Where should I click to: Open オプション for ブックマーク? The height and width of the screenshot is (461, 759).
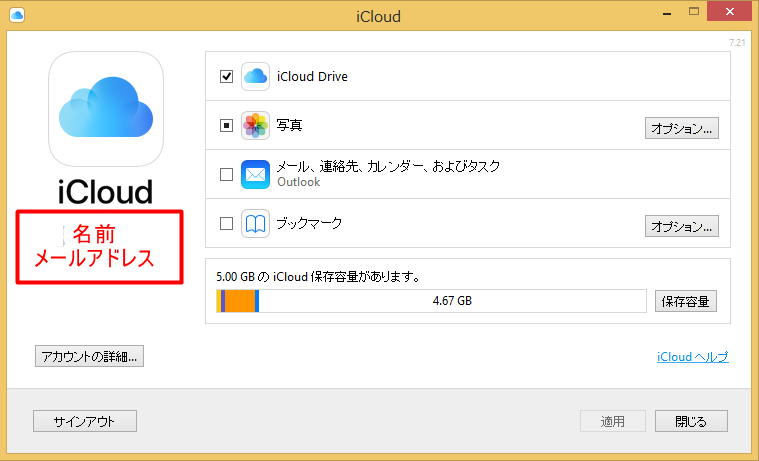click(x=682, y=226)
